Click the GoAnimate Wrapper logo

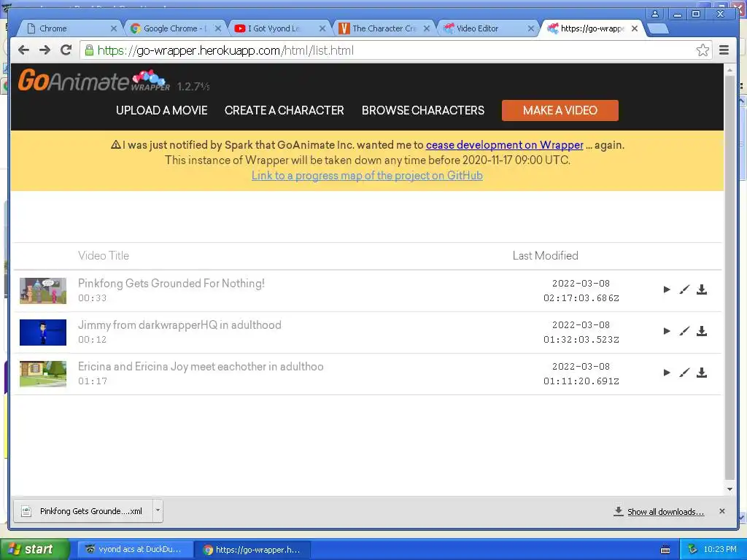(x=94, y=80)
